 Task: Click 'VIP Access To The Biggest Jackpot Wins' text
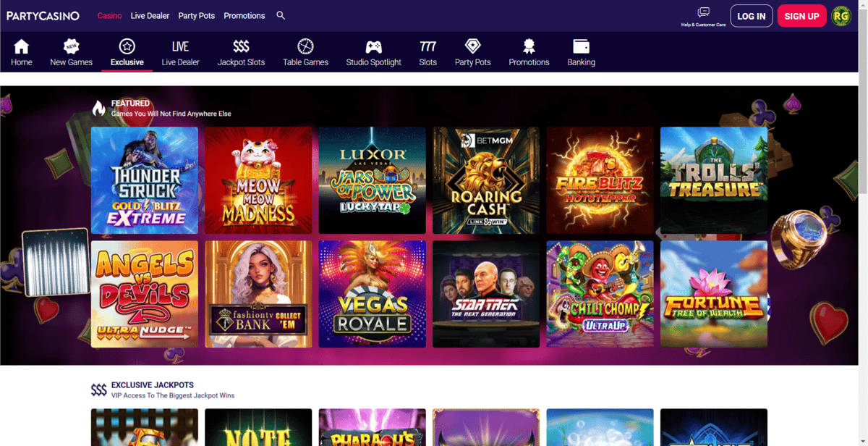173,395
